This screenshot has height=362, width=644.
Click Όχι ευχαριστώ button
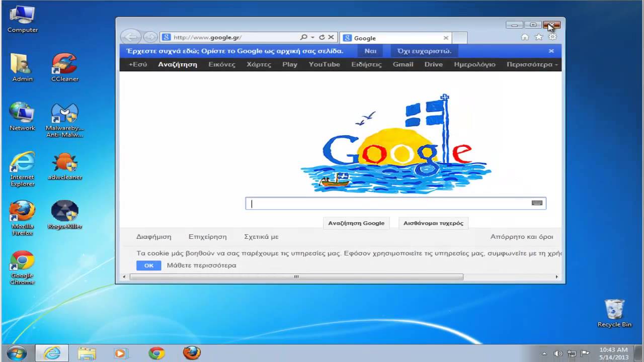point(424,51)
